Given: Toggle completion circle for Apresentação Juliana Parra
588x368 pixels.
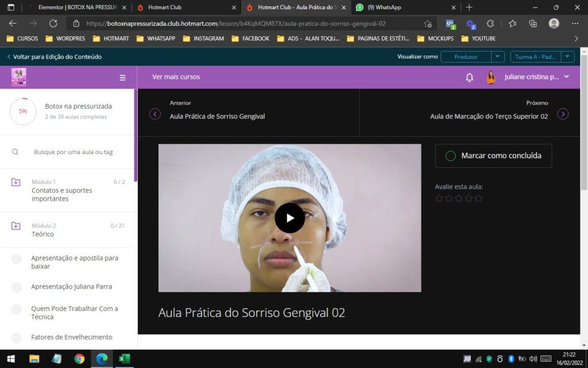Looking at the screenshot, I should coord(17,287).
